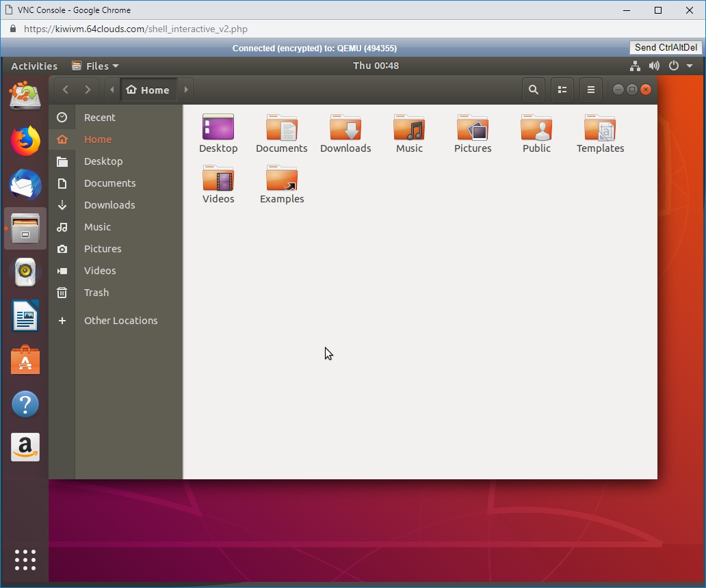Image resolution: width=706 pixels, height=588 pixels.
Task: Open the Activities overview
Action: pos(34,66)
